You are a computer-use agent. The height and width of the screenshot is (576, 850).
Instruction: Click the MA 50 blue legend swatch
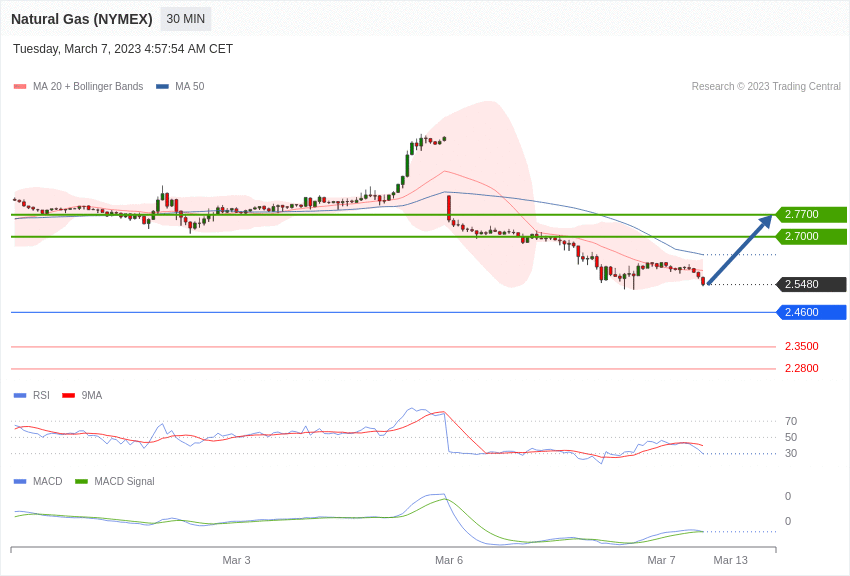162,87
